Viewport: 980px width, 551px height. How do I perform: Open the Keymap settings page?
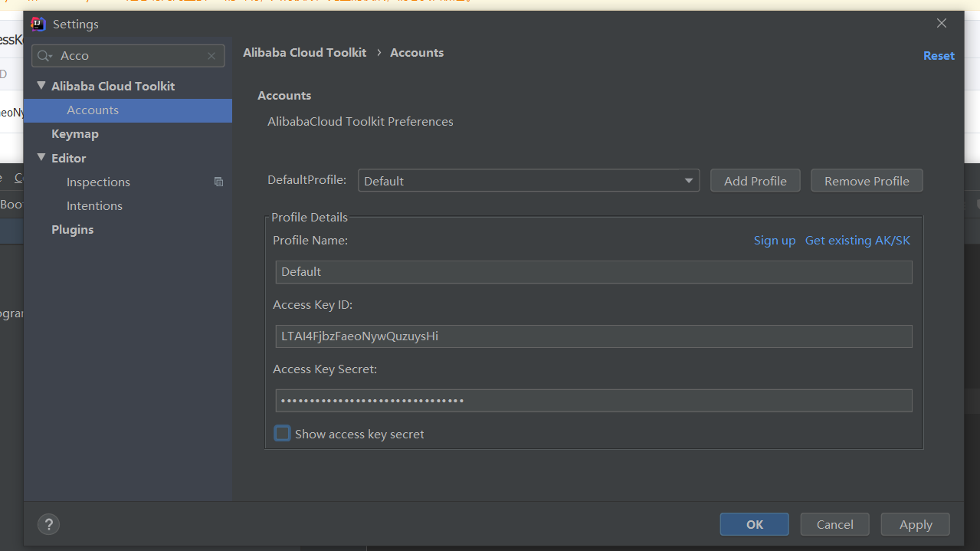point(75,134)
